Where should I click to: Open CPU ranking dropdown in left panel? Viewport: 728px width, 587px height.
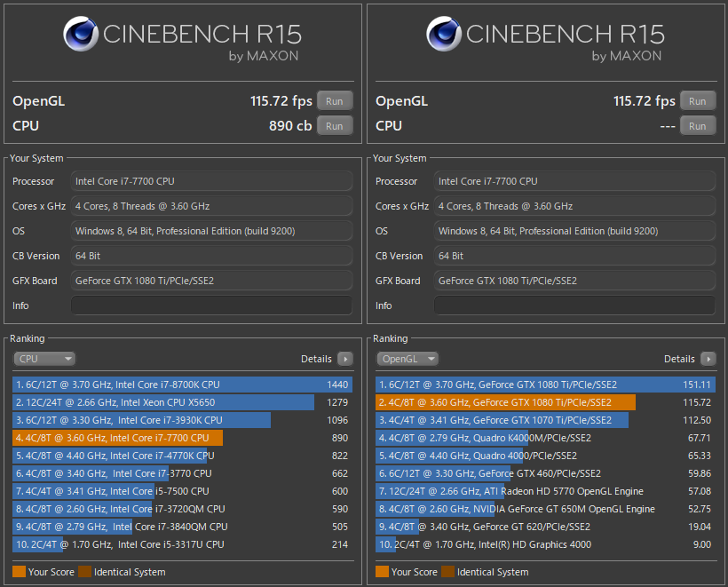pos(44,359)
